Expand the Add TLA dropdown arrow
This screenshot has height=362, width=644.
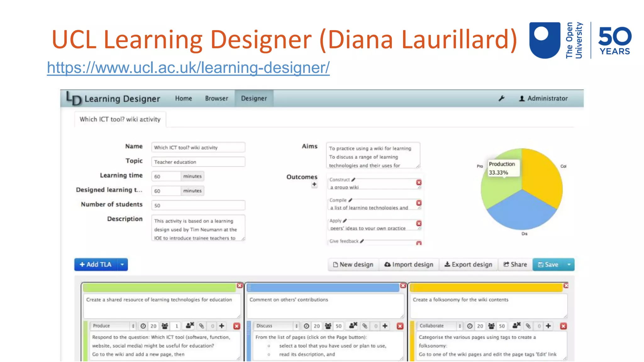pyautogui.click(x=122, y=265)
